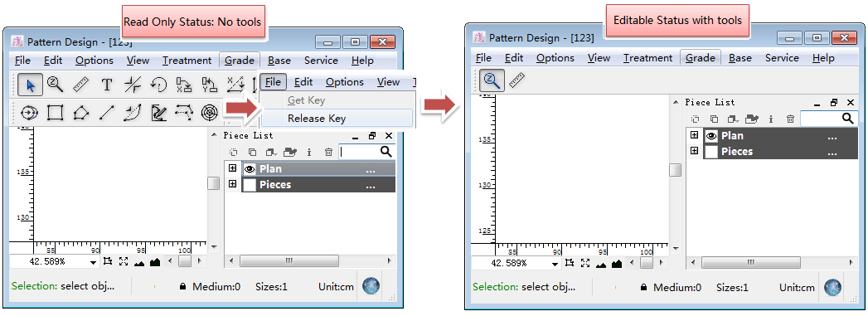868x316 pixels.
Task: Select the straight line tool
Action: click(x=106, y=113)
